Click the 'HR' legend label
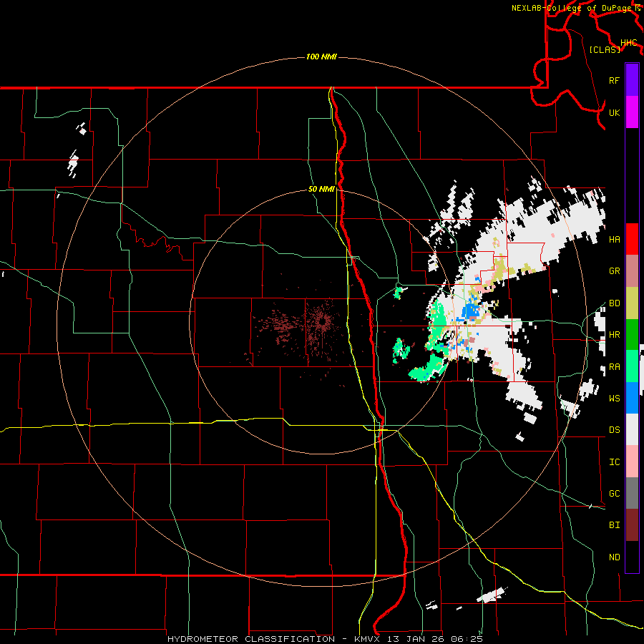Image resolution: width=644 pixels, height=644 pixels. coord(614,335)
